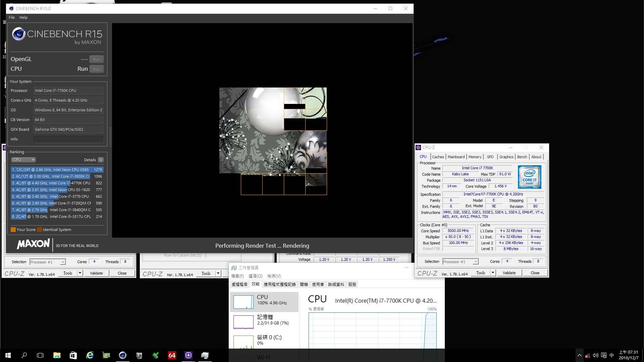Switch to the Graphics tab in CPU-Z
This screenshot has height=362, width=644.
tap(506, 157)
